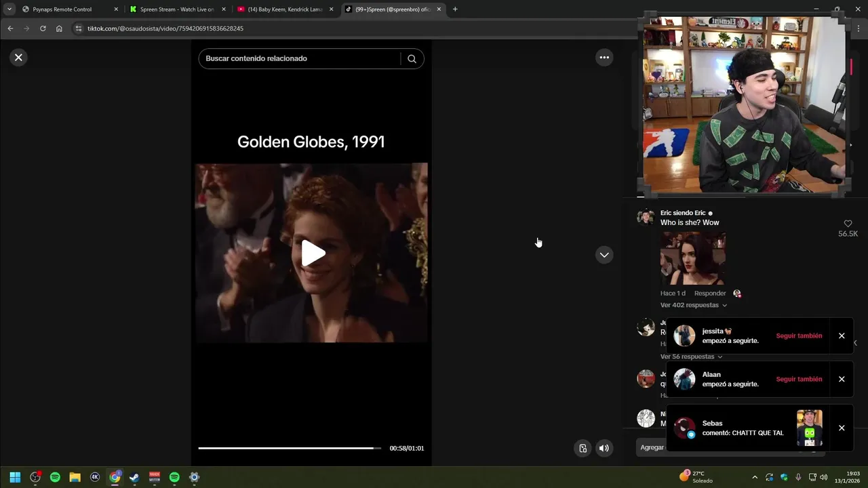Dismiss the Sebas comment notification
The height and width of the screenshot is (488, 868).
(842, 428)
